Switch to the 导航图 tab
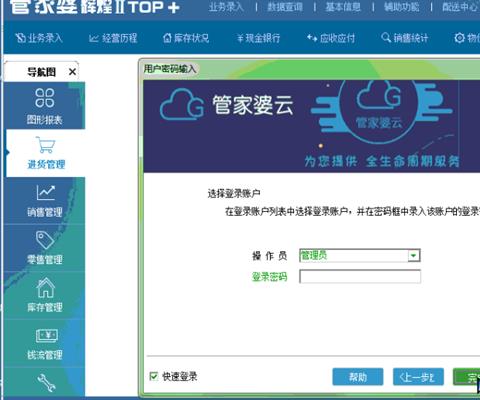The image size is (480, 400). tap(41, 72)
